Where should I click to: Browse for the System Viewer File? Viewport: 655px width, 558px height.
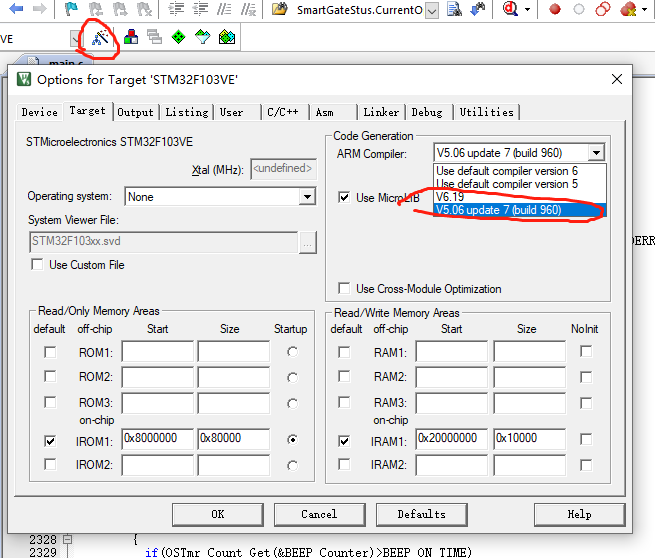tap(307, 243)
